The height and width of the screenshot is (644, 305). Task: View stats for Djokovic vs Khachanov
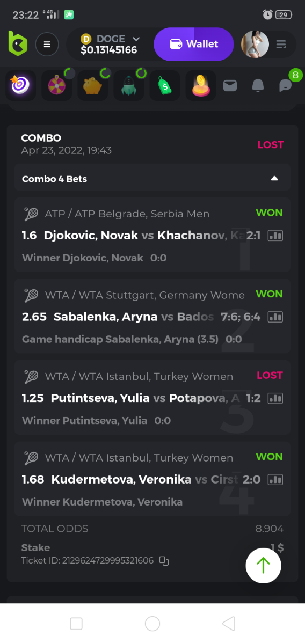pos(275,236)
